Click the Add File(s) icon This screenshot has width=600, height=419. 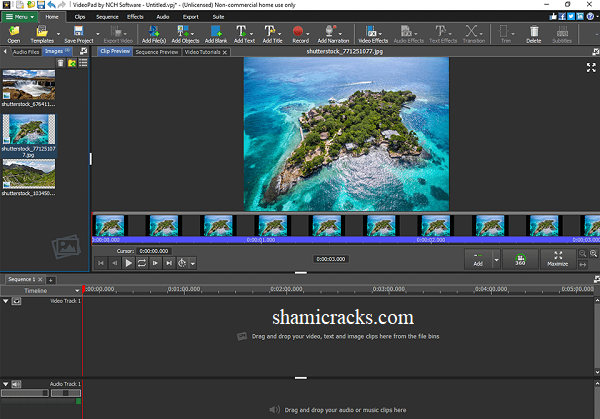tap(154, 34)
